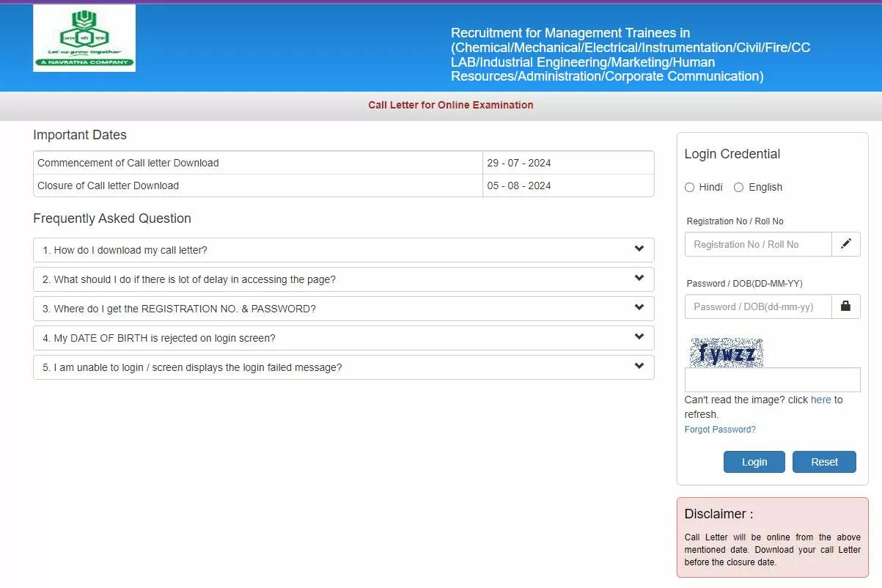Select the English language radio button
Viewport: 882px width, 588px height.
tap(738, 188)
